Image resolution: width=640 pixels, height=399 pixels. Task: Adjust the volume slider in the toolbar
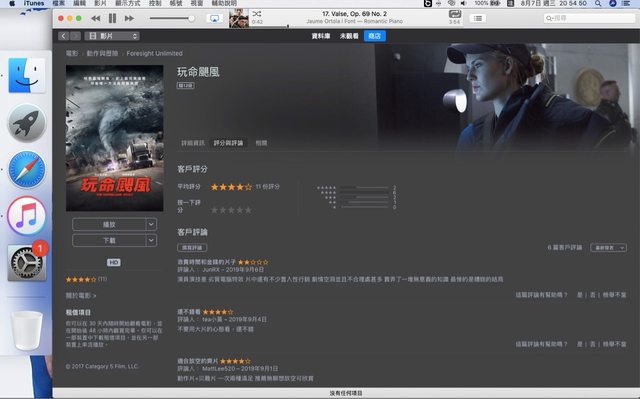tap(172, 18)
